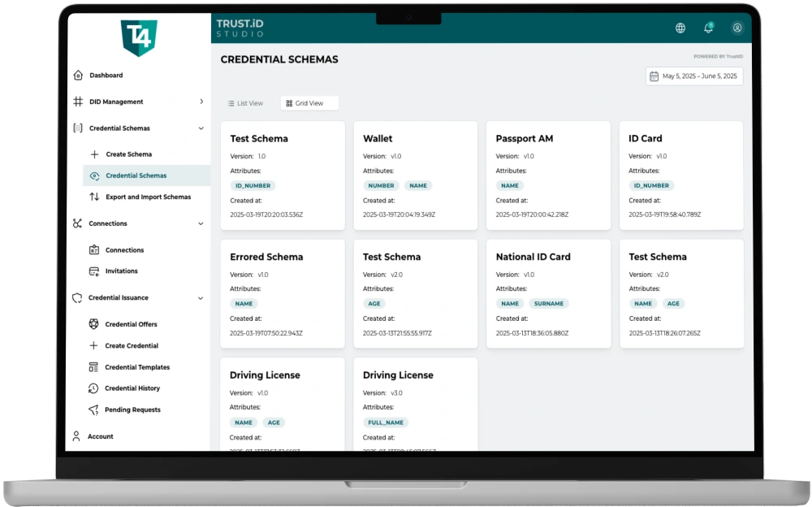Open the notifications bell
The image size is (812, 507).
708,28
